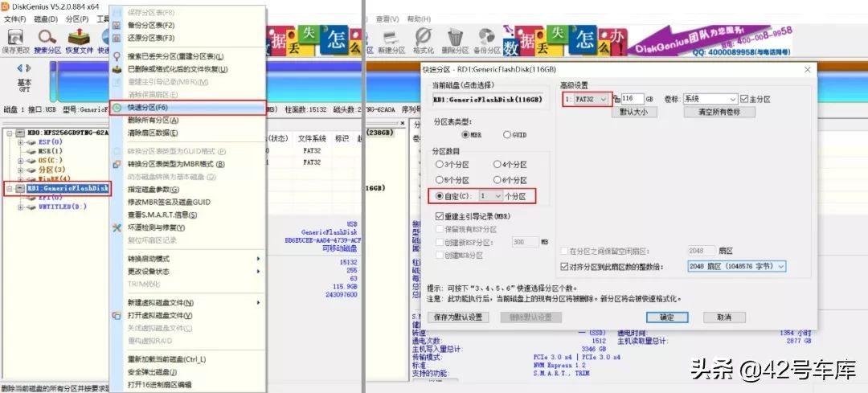Toggle 对齐分区到此扇区数的整数倍 checkbox

click(565, 267)
